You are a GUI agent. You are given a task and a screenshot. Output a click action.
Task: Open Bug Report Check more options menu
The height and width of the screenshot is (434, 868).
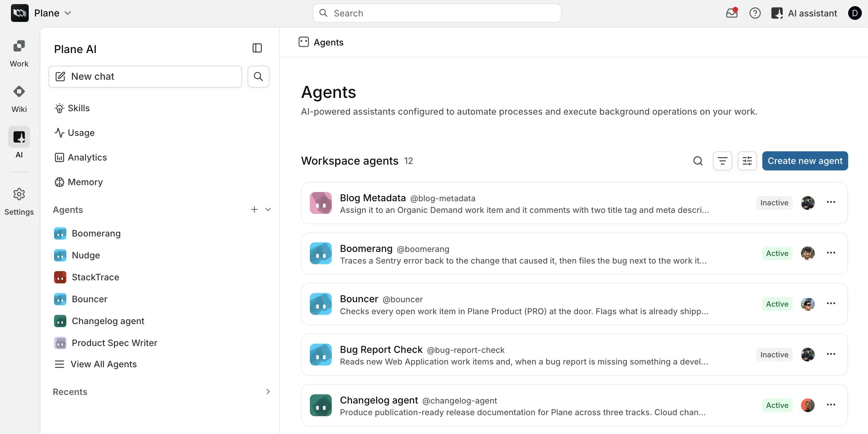point(831,354)
